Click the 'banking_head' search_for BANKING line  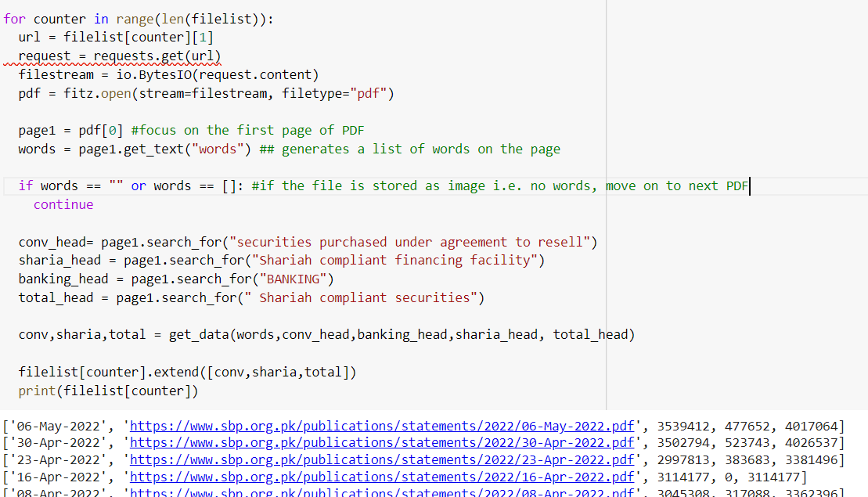click(176, 279)
